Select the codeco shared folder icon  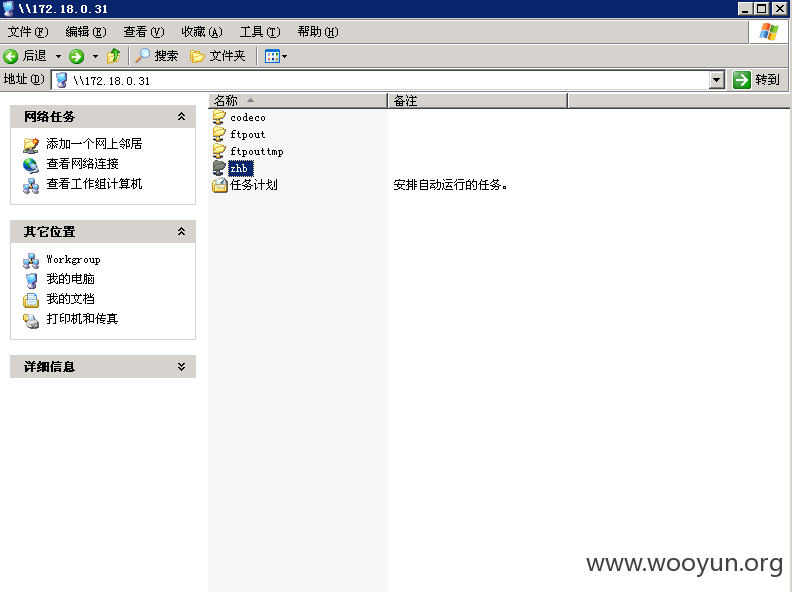(219, 117)
